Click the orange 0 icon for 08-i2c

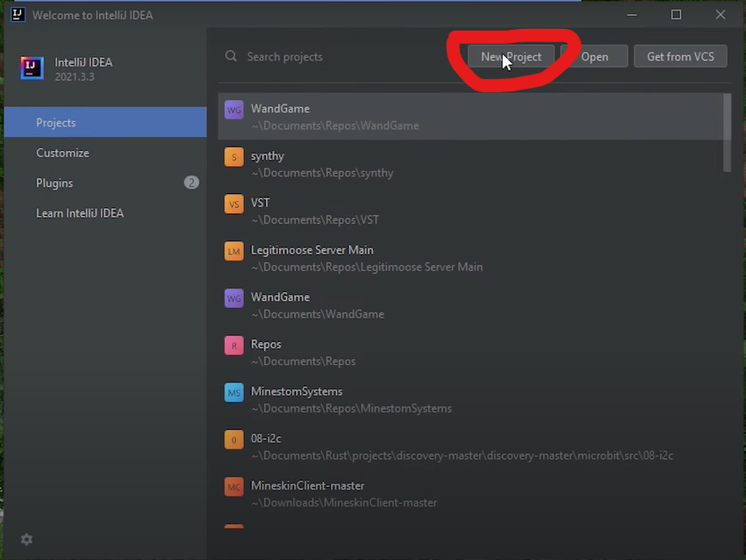pos(234,440)
